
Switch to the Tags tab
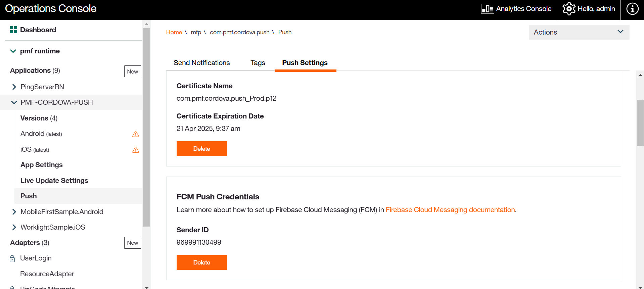(x=258, y=63)
